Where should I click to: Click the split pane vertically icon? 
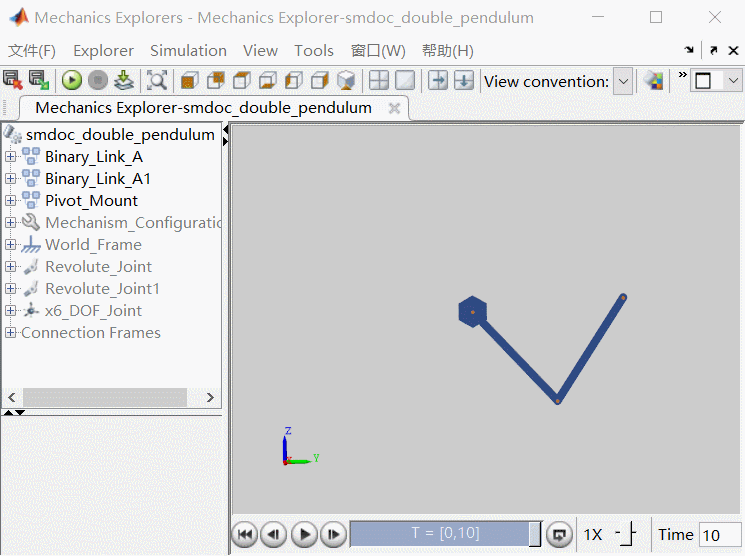(x=438, y=80)
